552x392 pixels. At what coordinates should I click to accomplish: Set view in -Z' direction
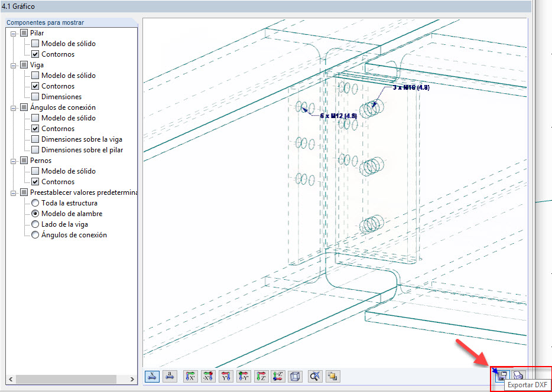(x=278, y=377)
